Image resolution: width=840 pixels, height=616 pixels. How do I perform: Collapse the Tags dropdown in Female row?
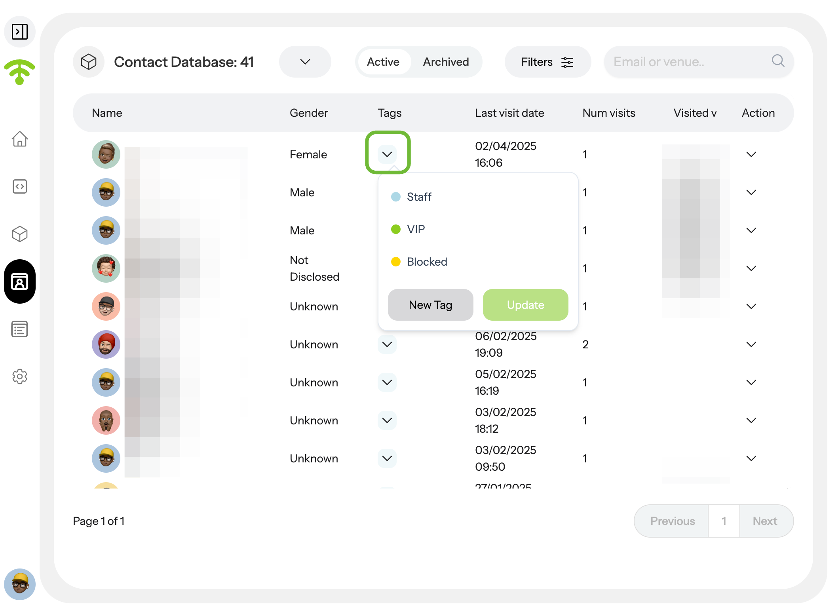click(x=387, y=154)
